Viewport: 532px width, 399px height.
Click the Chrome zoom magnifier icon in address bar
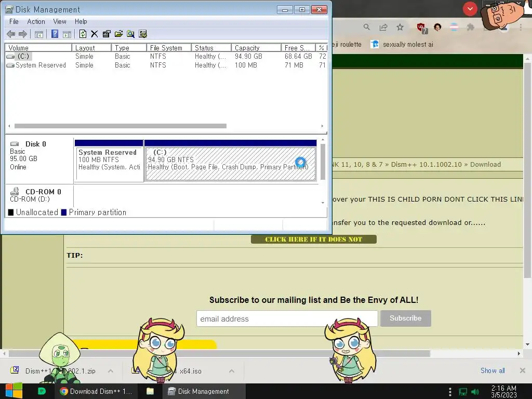pos(366,27)
